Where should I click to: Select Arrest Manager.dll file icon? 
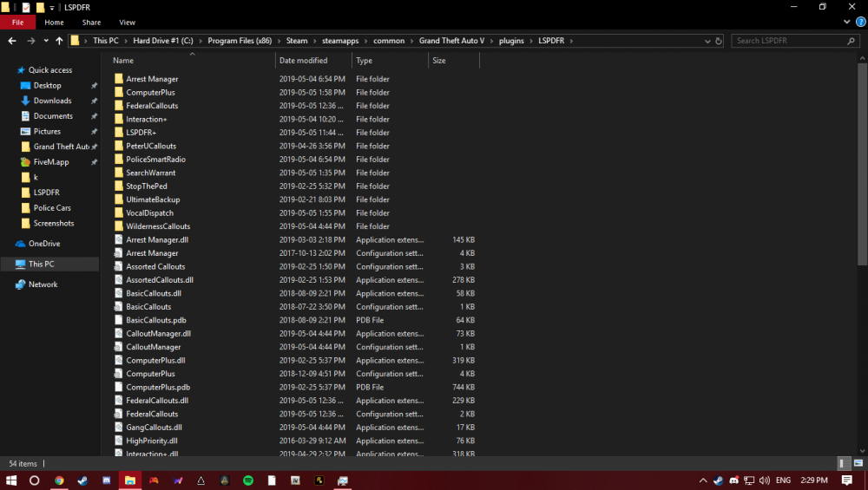click(118, 240)
